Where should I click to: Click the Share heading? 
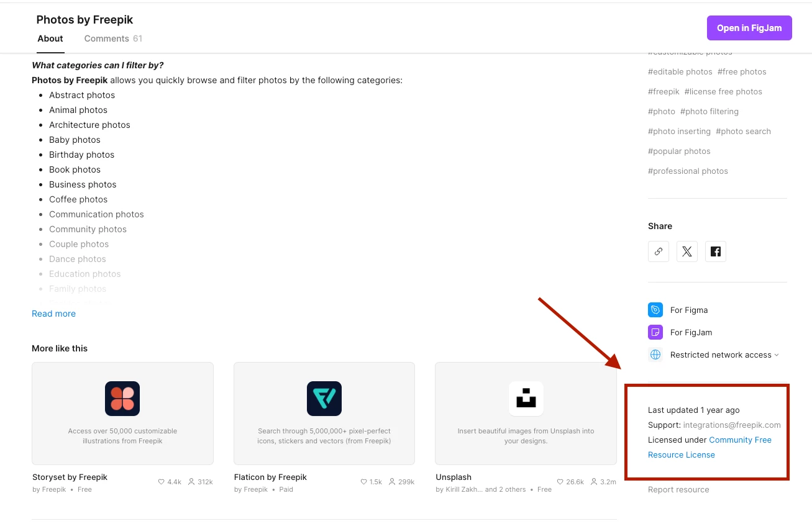coord(660,226)
